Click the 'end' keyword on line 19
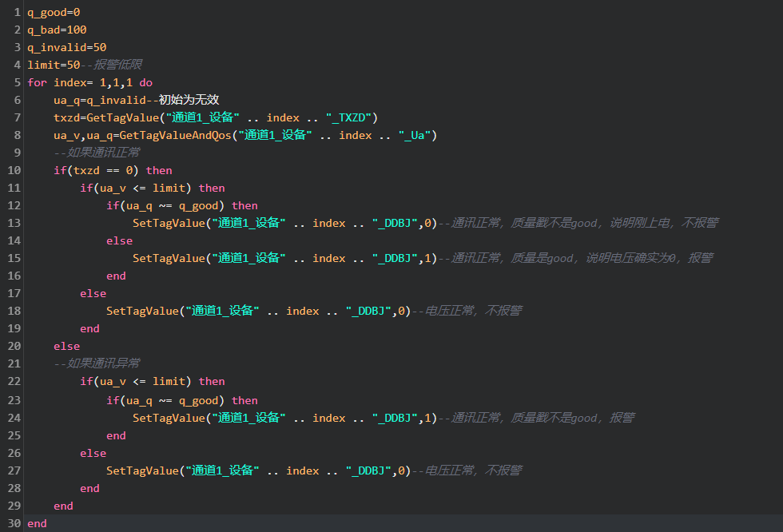Image resolution: width=783 pixels, height=532 pixels. (89, 328)
